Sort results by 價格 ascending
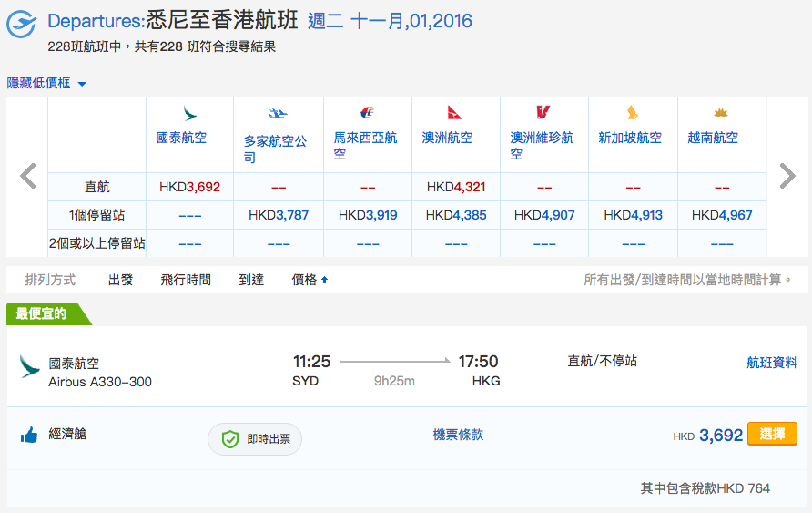 tap(310, 280)
